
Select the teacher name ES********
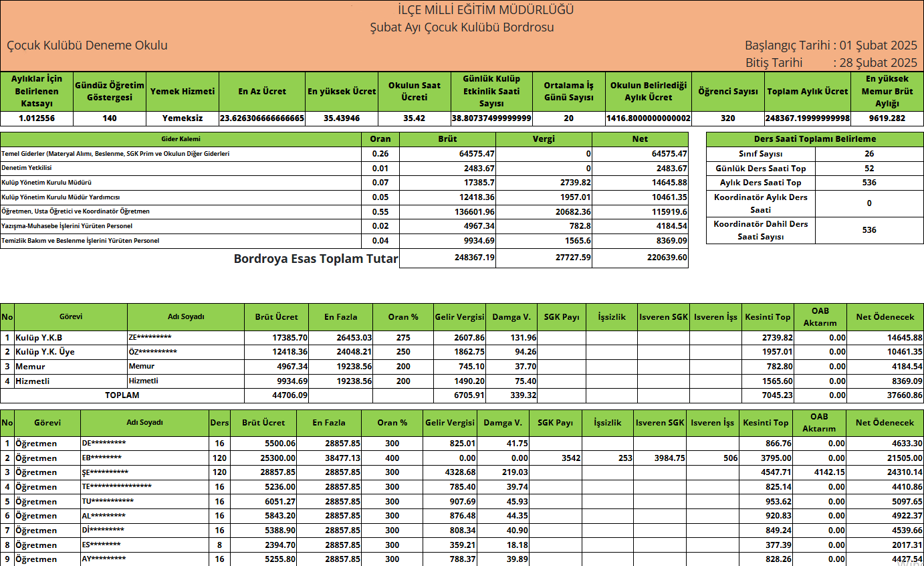click(101, 545)
